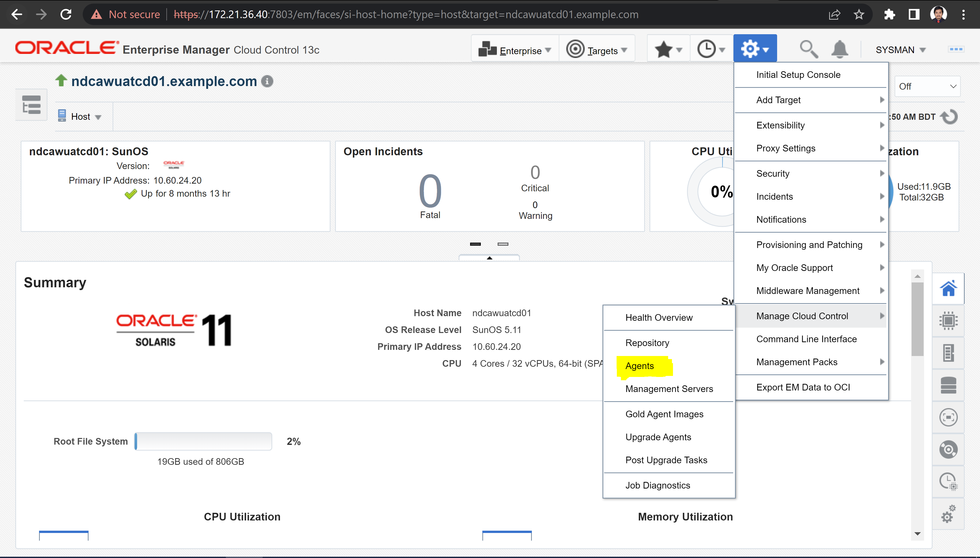This screenshot has width=980, height=558.
Task: Open the History clock menu
Action: click(x=711, y=50)
